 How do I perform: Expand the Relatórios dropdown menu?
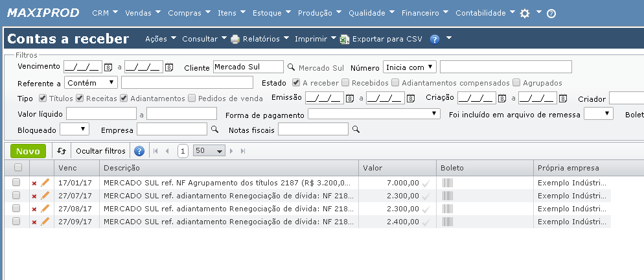tap(260, 39)
